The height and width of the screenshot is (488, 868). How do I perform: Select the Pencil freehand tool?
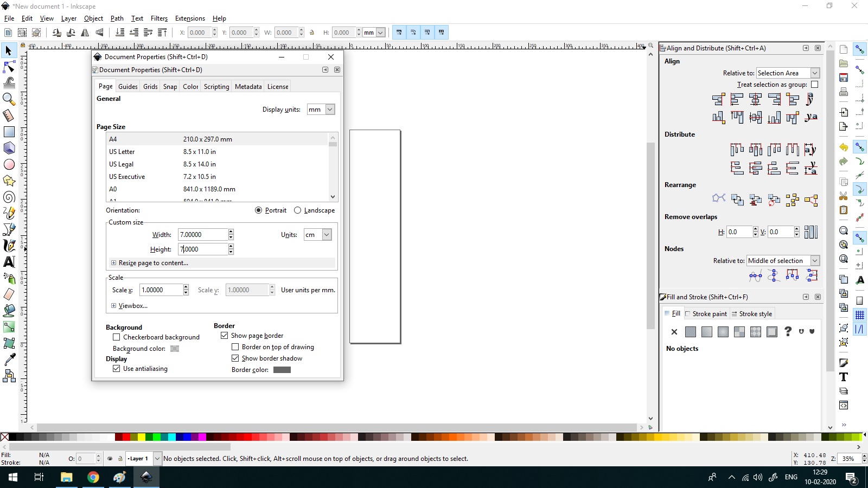(9, 213)
